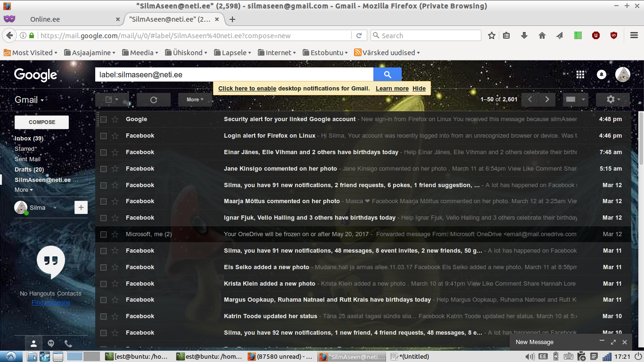Open the Meedia bookmarks folder
Screen dimensions: 644x362
(140, 53)
